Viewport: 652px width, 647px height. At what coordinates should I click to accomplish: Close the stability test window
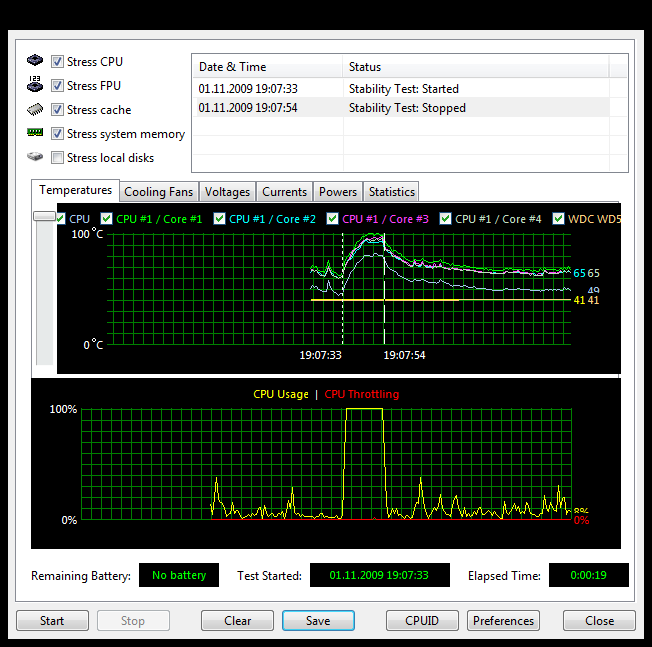(x=599, y=621)
